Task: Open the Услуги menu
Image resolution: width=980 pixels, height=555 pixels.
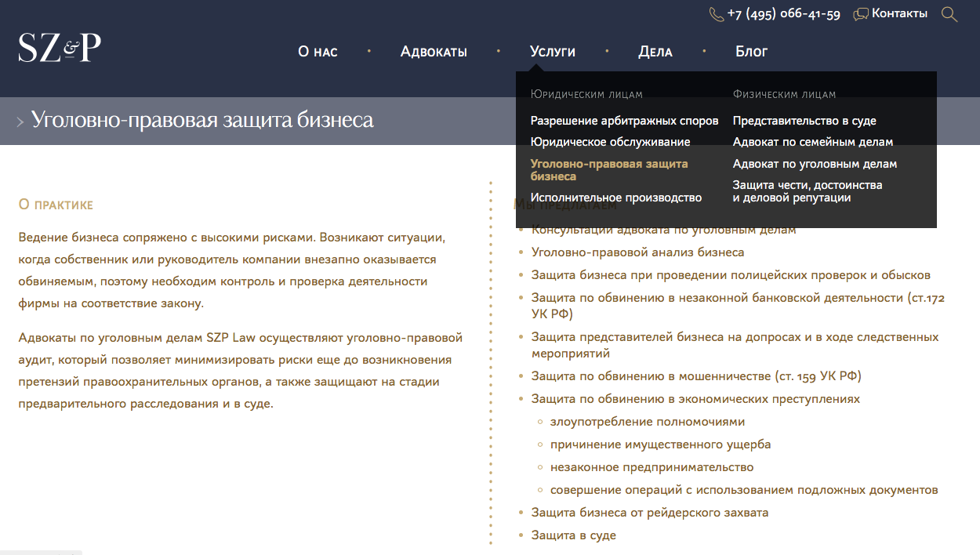Action: (553, 52)
